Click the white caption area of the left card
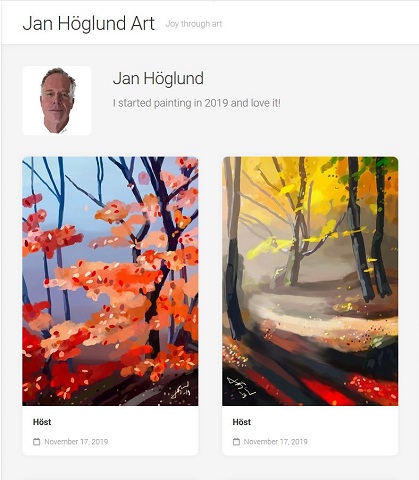This screenshot has width=419, height=480. (x=110, y=431)
